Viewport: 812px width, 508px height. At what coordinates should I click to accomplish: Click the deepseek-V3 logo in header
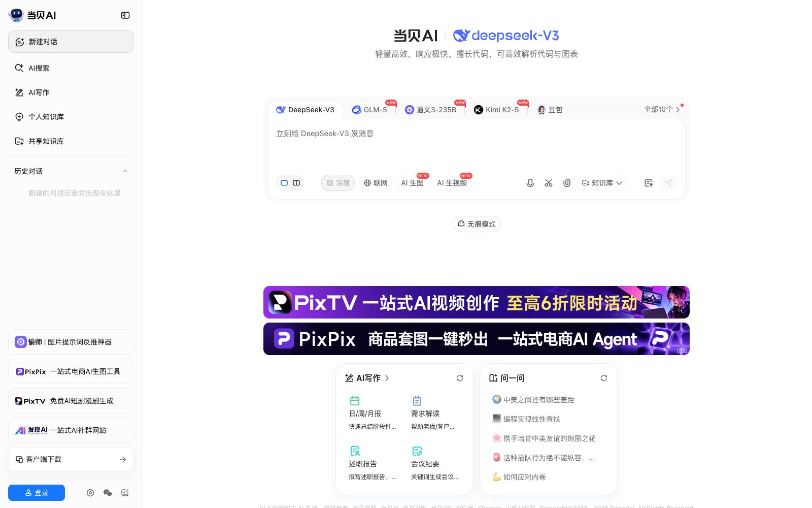point(506,36)
